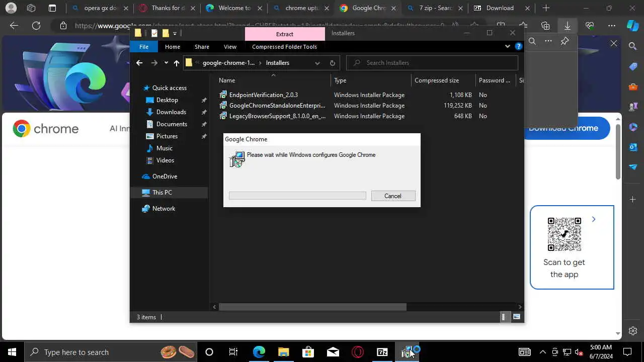Open 7-Zip from the taskbar
The height and width of the screenshot is (362, 644).
click(382, 352)
